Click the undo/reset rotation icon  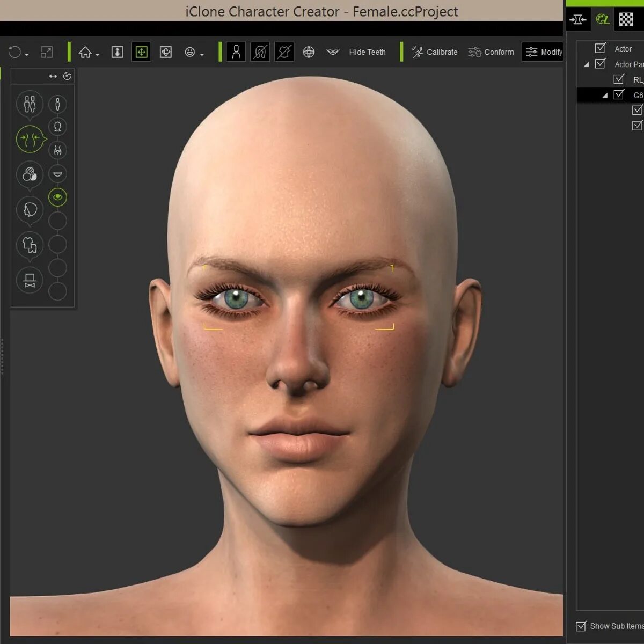14,52
